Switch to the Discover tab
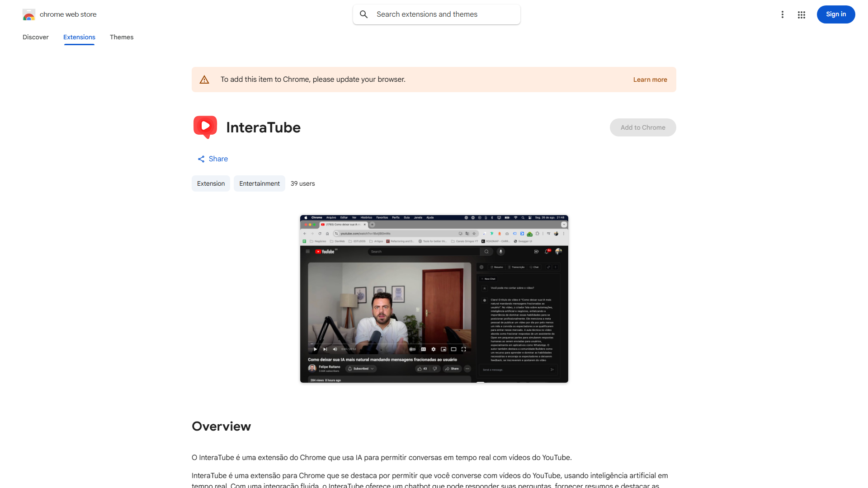868x488 pixels. click(35, 37)
